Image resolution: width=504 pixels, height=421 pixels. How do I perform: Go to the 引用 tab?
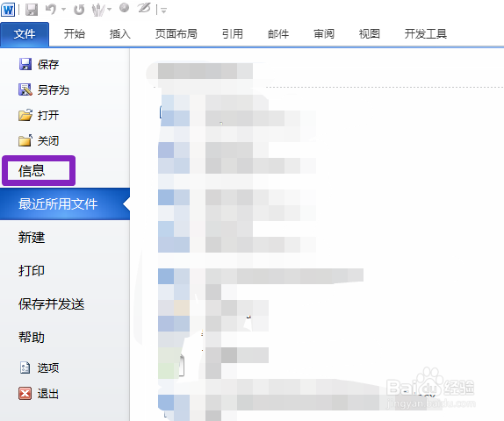[233, 33]
